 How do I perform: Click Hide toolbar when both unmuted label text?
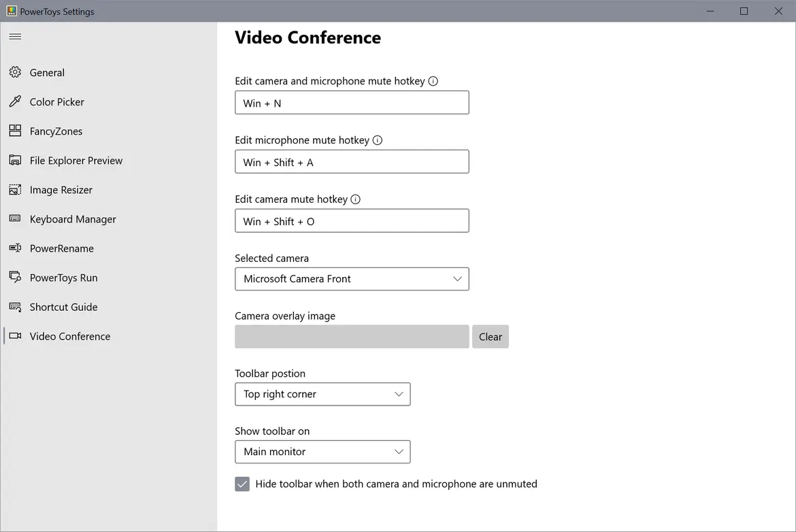(396, 484)
